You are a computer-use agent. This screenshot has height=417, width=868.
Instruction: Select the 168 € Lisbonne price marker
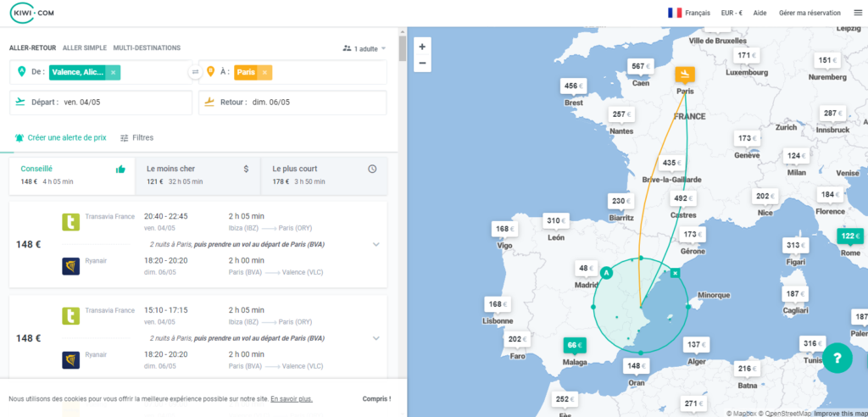(497, 304)
